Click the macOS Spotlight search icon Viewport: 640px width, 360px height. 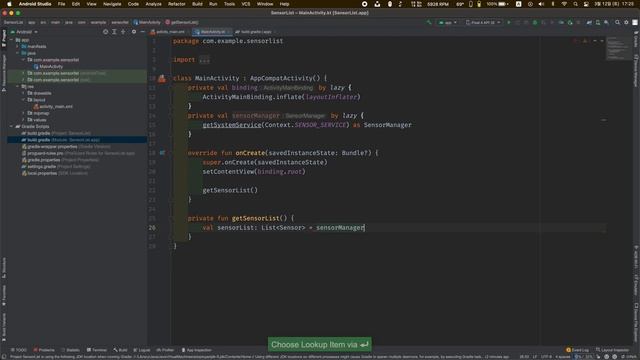pyautogui.click(x=575, y=4)
